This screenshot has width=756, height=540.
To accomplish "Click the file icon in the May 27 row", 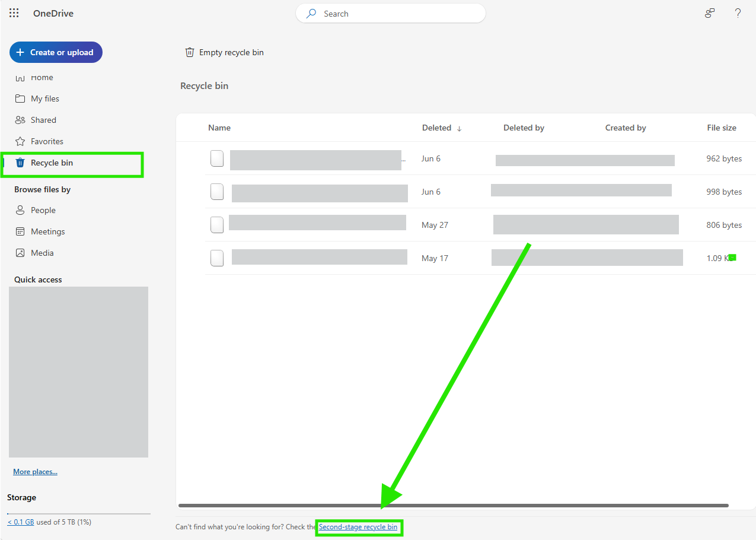I will pos(218,225).
